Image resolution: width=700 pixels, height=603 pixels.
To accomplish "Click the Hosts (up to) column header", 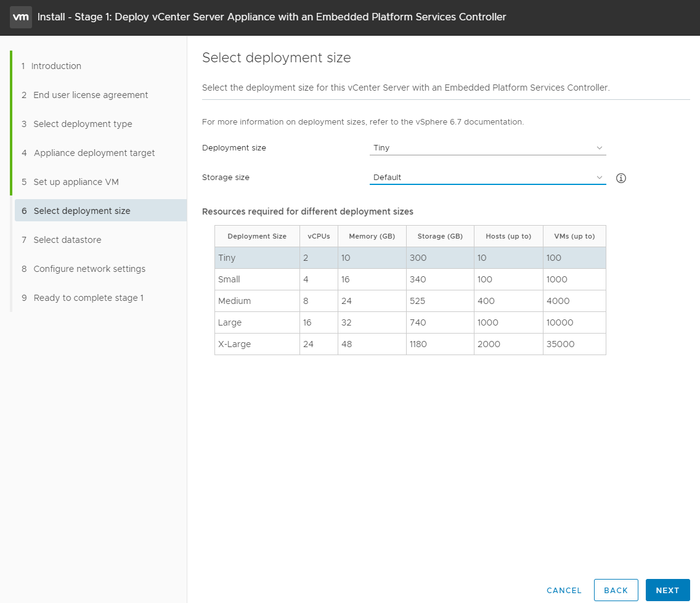I will click(508, 236).
